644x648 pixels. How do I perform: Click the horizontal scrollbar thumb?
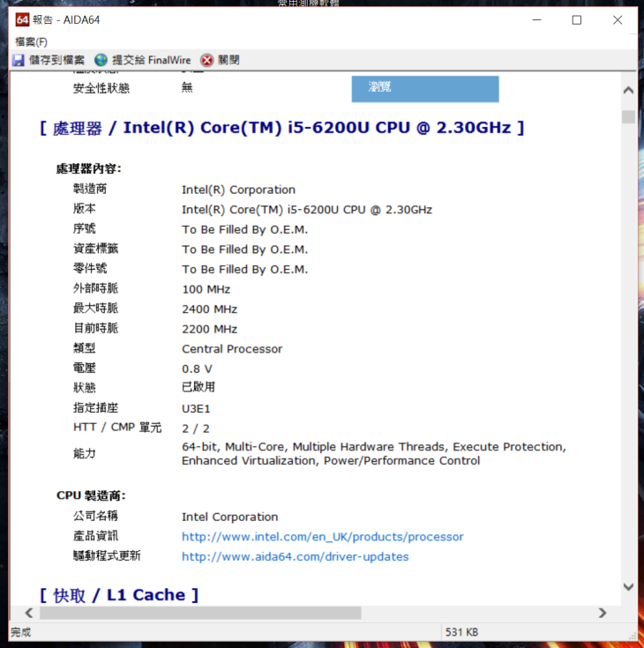tap(200, 613)
